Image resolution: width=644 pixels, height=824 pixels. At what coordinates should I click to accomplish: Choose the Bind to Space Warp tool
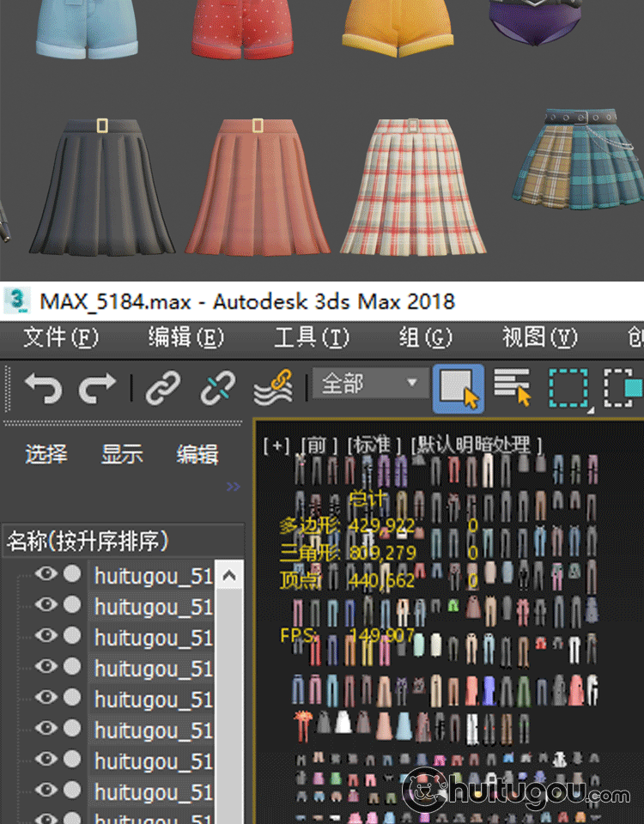pos(273,389)
